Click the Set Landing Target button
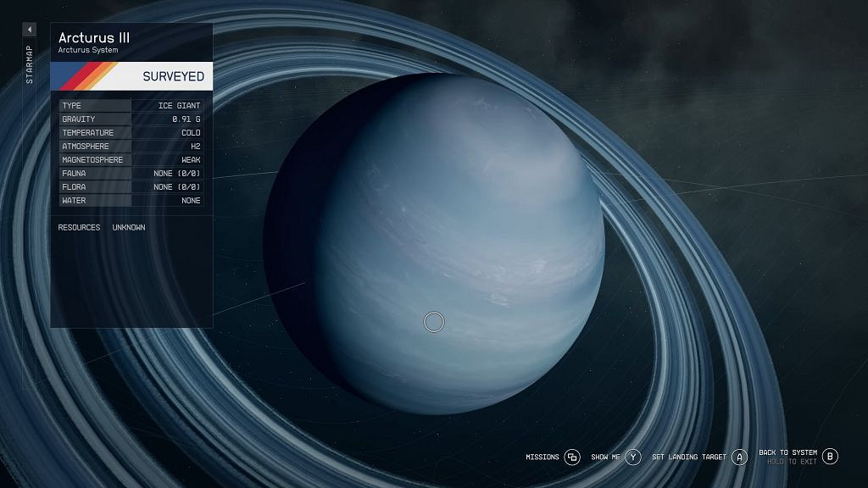The width and height of the screenshot is (868, 488). 691,455
